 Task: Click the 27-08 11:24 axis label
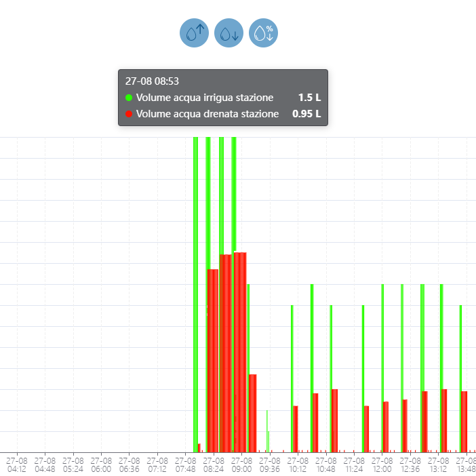(354, 464)
